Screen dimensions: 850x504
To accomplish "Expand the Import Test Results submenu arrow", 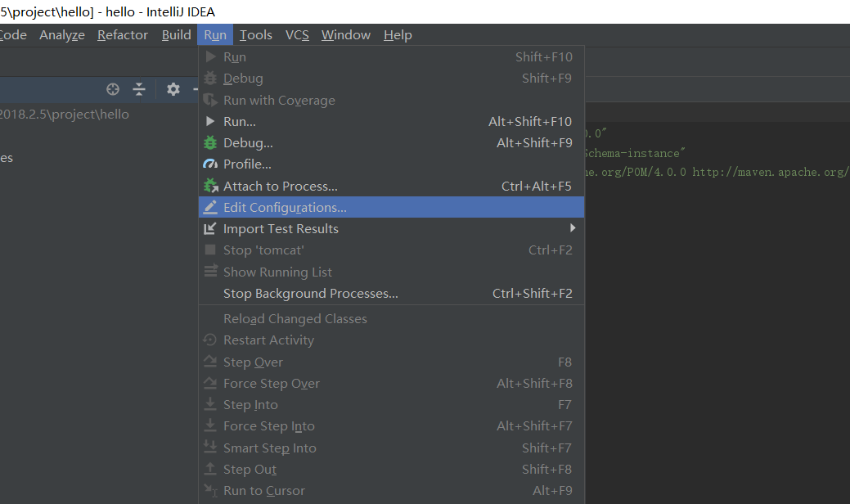I will click(x=573, y=228).
